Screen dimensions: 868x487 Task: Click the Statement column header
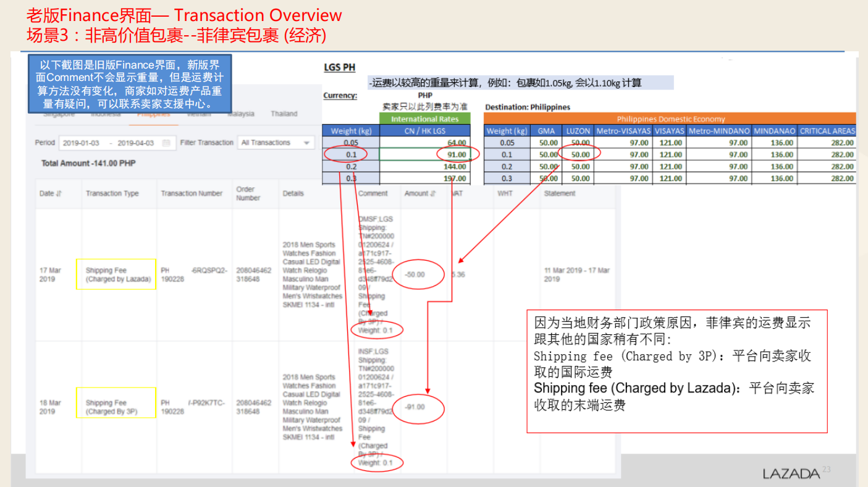coord(560,193)
